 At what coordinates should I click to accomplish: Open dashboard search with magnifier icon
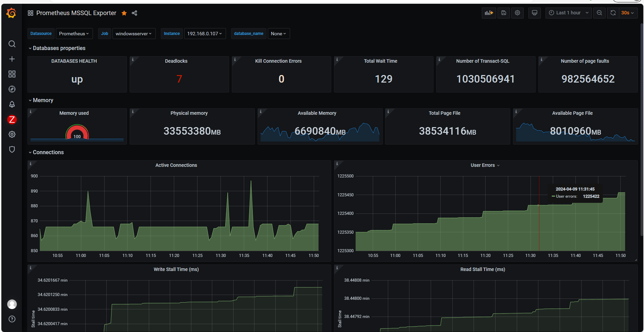click(12, 44)
